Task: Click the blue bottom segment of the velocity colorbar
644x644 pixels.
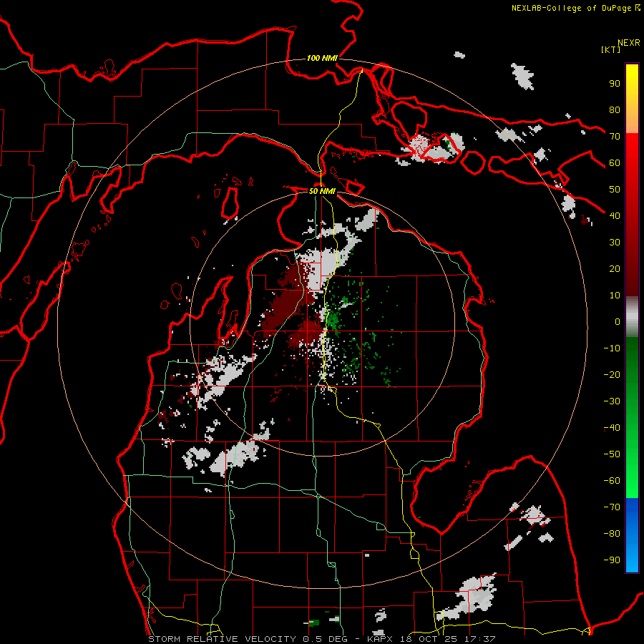Action: pos(632,535)
